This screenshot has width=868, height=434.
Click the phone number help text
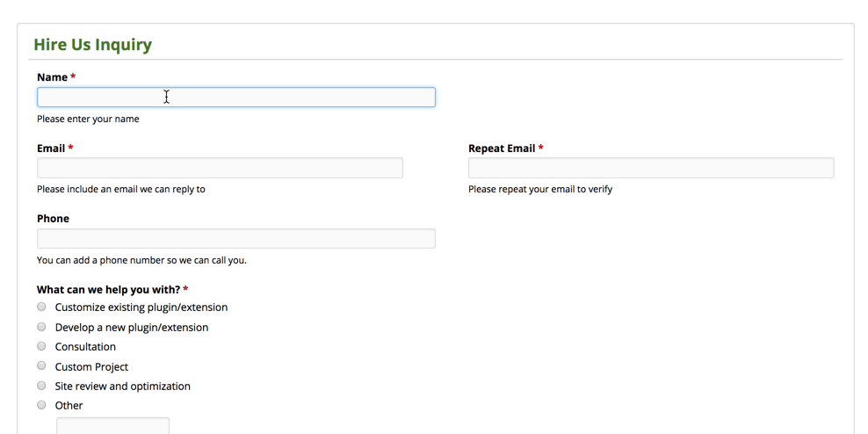click(141, 260)
